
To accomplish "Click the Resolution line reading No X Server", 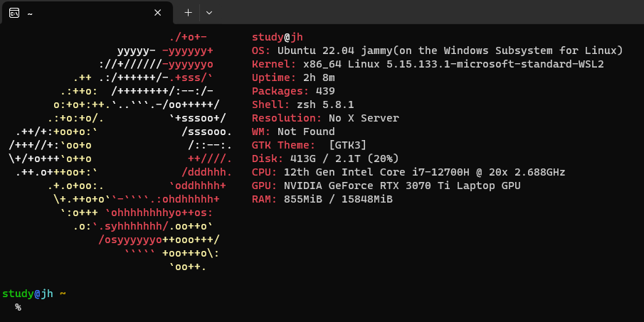I will [325, 118].
